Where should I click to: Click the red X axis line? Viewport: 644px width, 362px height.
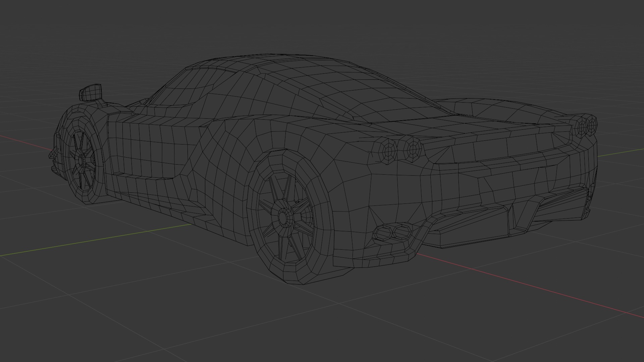(x=537, y=287)
